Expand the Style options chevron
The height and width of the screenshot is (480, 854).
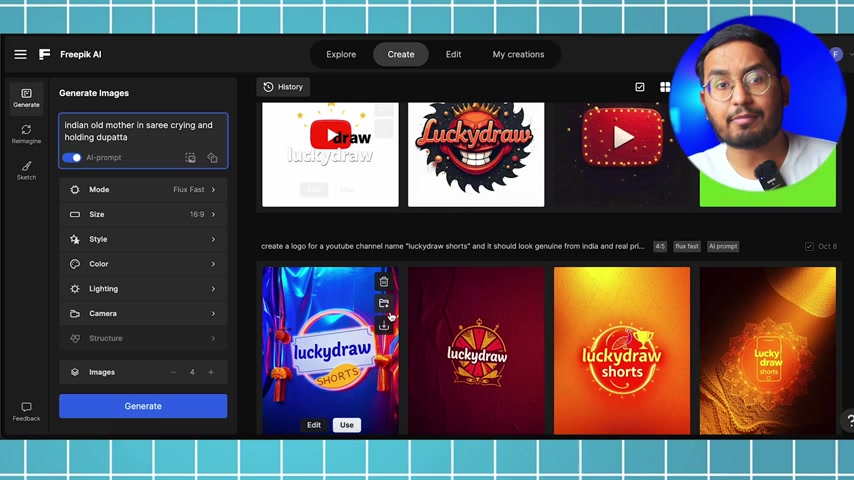coord(214,239)
